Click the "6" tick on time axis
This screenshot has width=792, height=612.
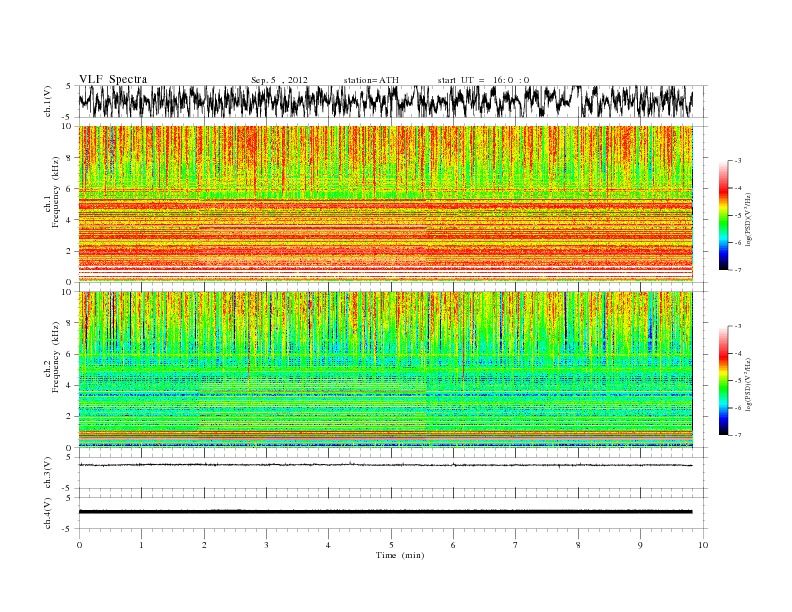453,545
